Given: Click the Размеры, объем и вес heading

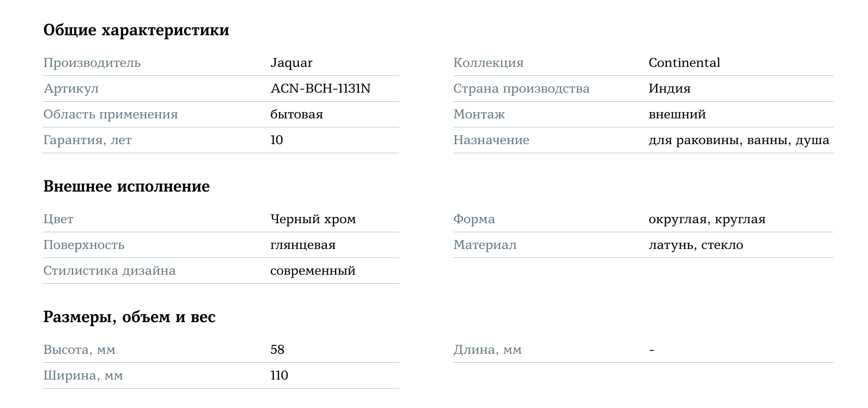Looking at the screenshot, I should [x=129, y=317].
